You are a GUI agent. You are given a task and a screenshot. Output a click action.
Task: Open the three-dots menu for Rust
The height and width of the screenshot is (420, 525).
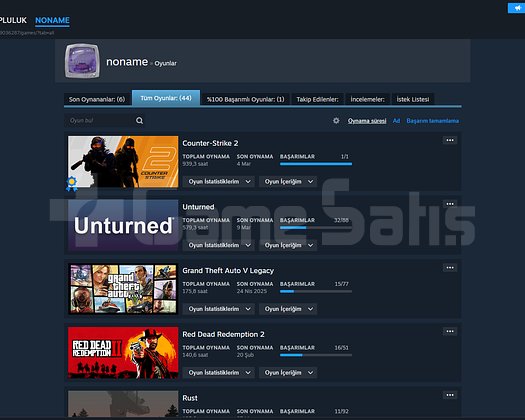pos(450,395)
